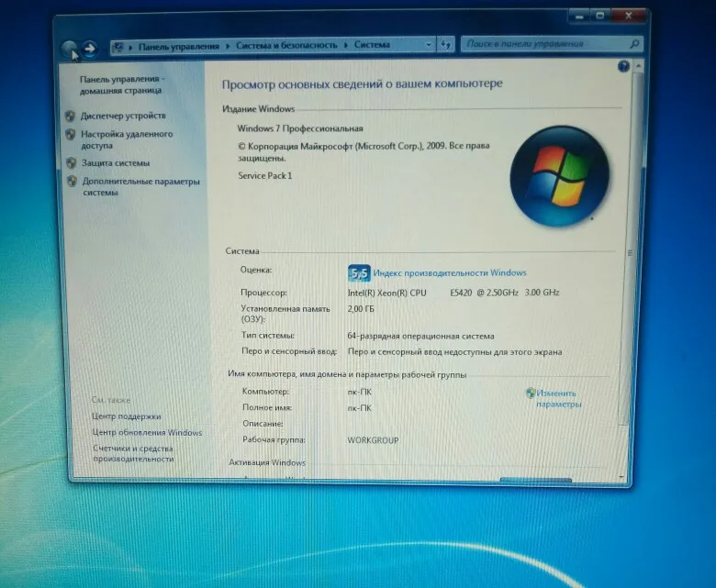Click the refresh button beside the address bar
This screenshot has height=588, width=716.
tap(445, 45)
